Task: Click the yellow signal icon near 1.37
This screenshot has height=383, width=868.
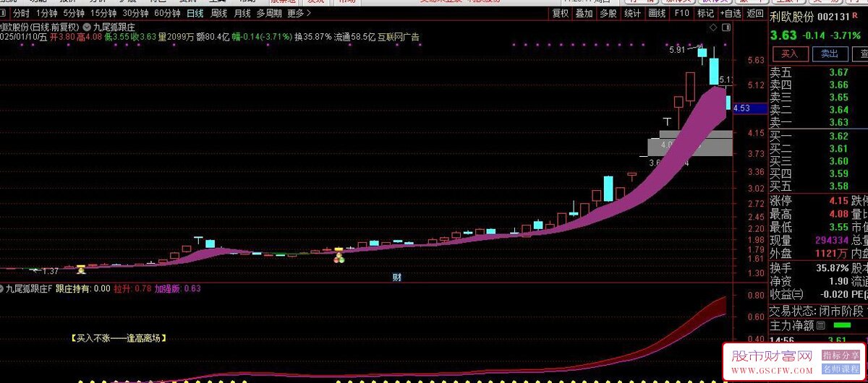Action: [x=82, y=270]
